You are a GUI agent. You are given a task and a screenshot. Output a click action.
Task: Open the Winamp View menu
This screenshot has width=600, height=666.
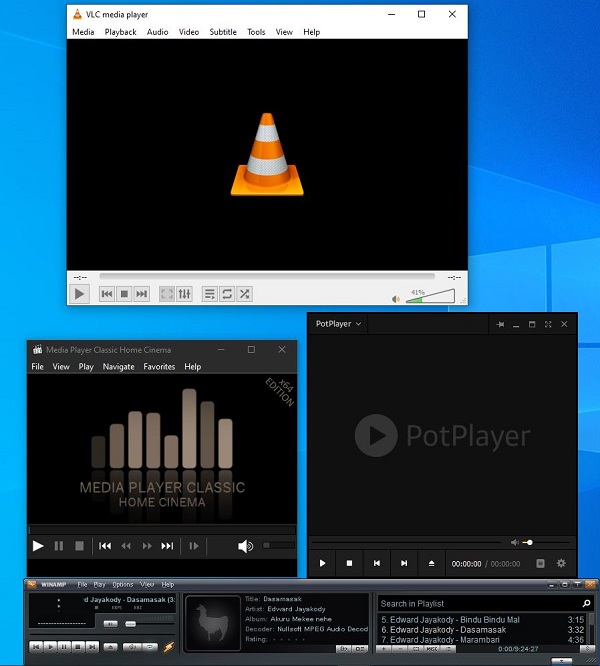147,585
